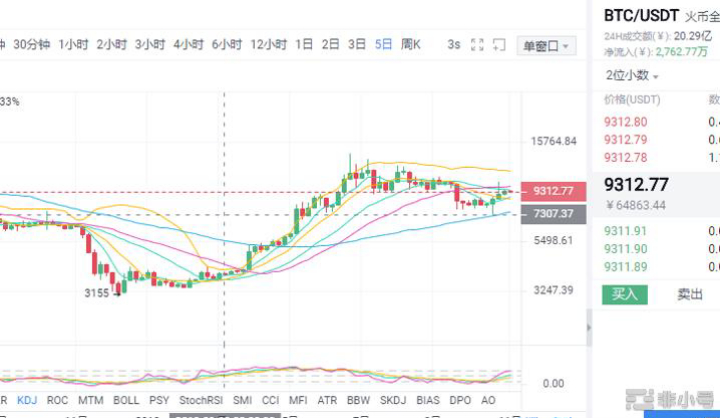This screenshot has height=418, width=720.
Task: Enable the DPO indicator
Action: click(x=460, y=401)
